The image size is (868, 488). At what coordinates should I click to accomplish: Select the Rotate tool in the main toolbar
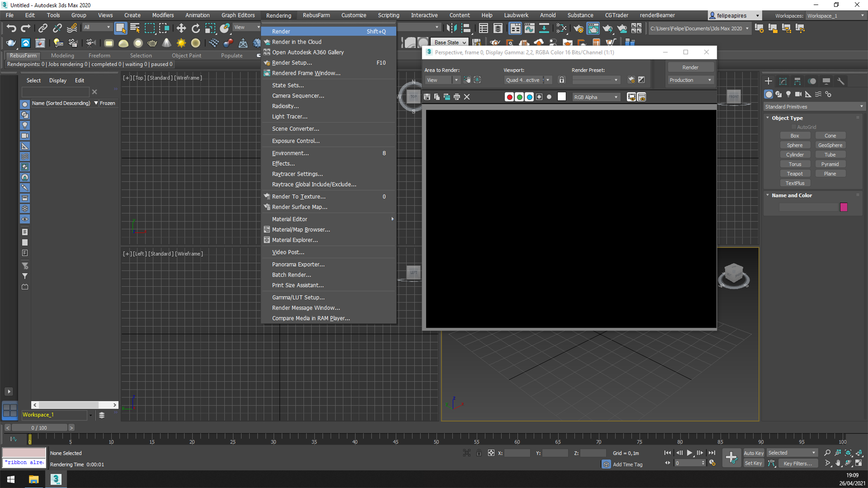click(195, 28)
